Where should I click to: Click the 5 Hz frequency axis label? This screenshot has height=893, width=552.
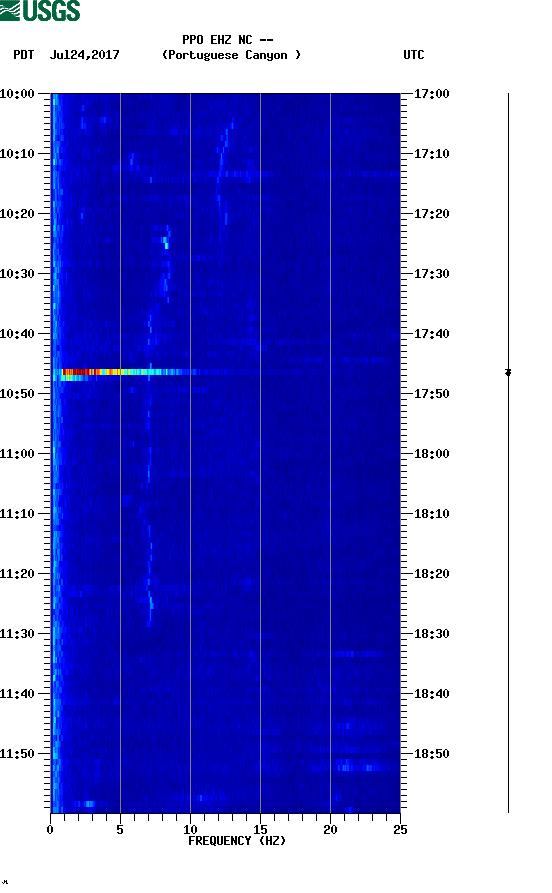120,829
